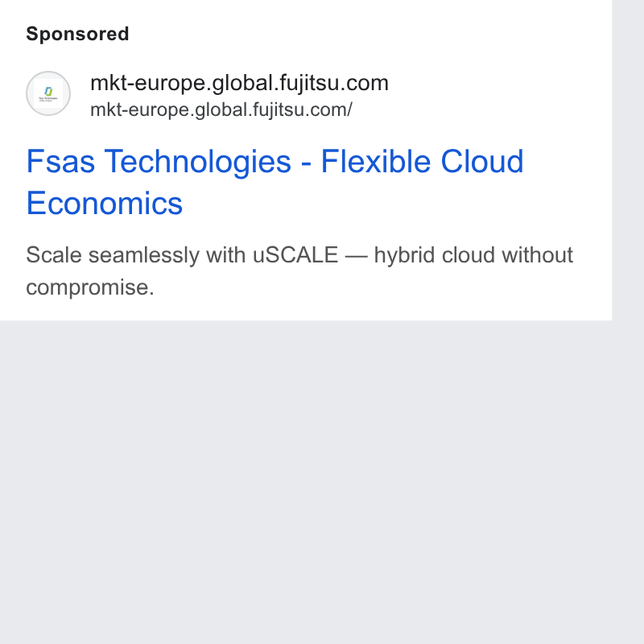The image size is (644, 644).
Task: Click the Sponsored label
Action: [77, 34]
